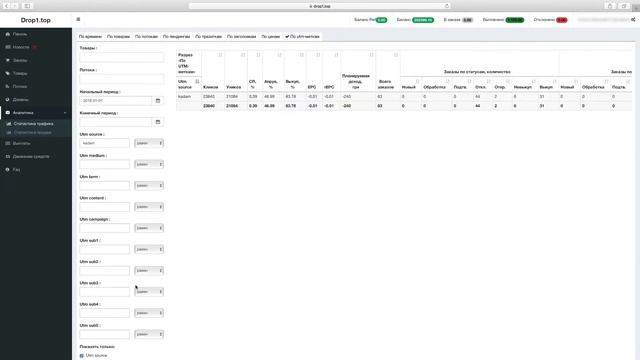
Task: Click the Начальный период date field
Action: tap(116, 100)
